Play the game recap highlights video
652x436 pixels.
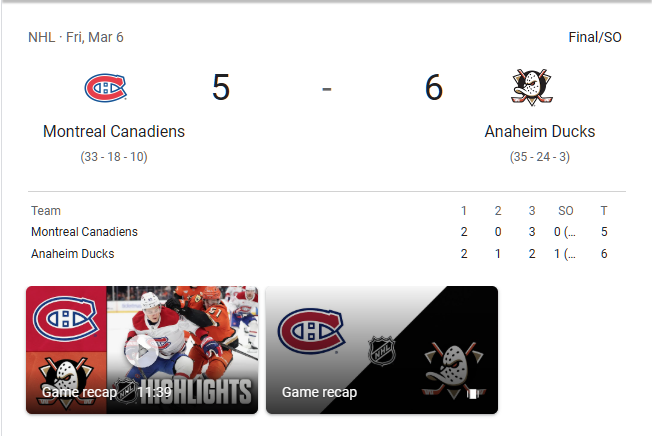[142, 350]
